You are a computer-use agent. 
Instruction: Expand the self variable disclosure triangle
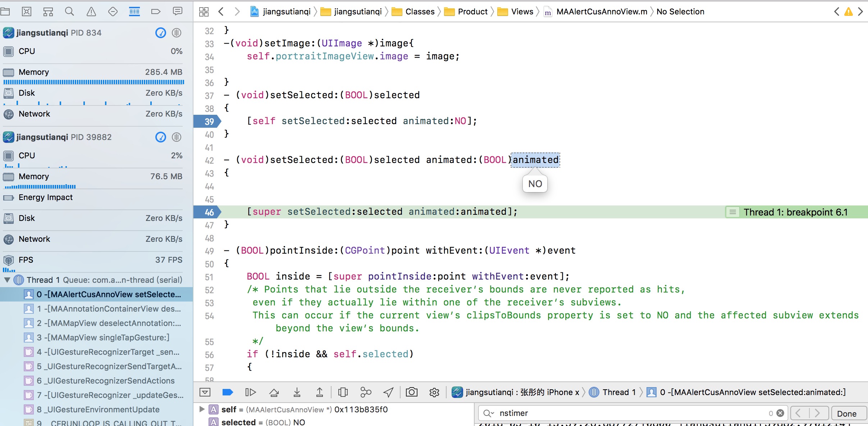[202, 409]
